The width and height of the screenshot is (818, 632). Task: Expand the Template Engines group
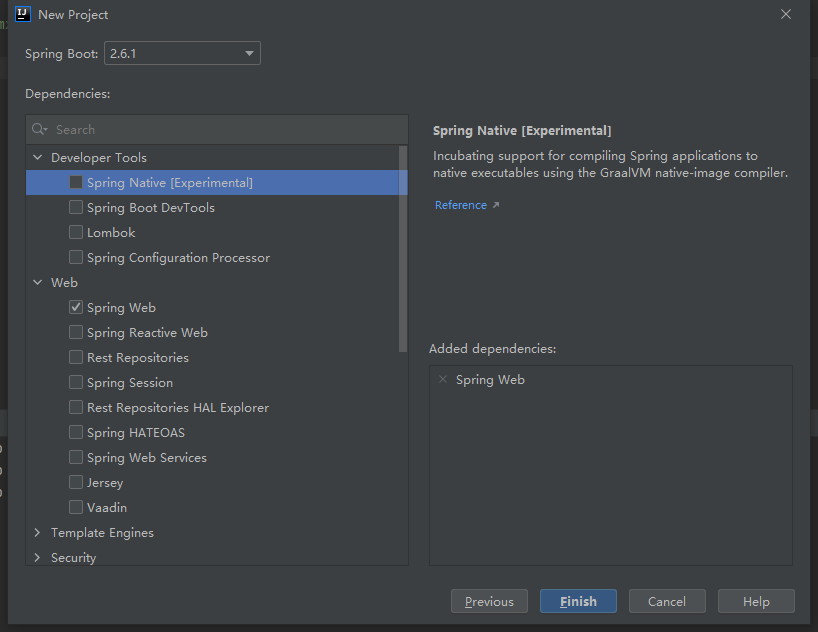pos(38,532)
